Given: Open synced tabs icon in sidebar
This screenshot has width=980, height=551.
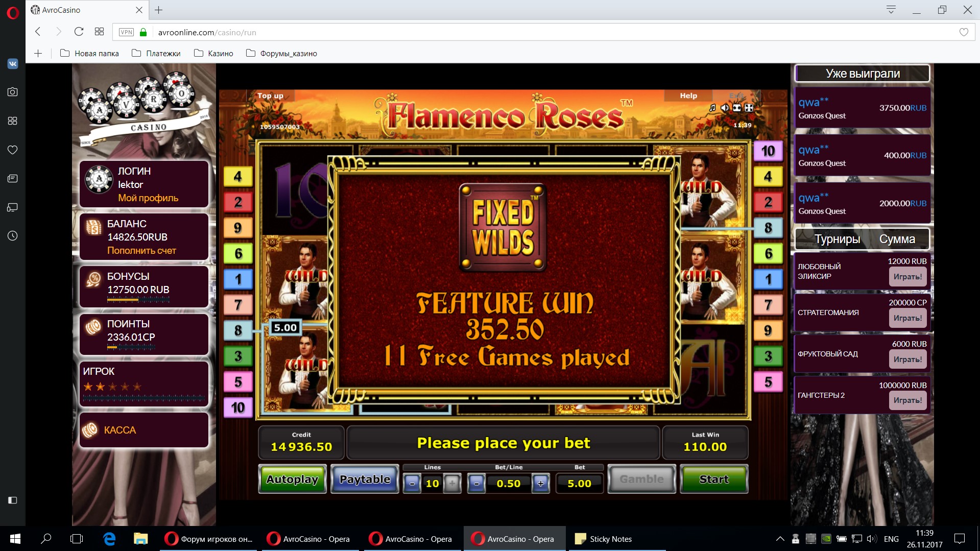Looking at the screenshot, I should (13, 207).
